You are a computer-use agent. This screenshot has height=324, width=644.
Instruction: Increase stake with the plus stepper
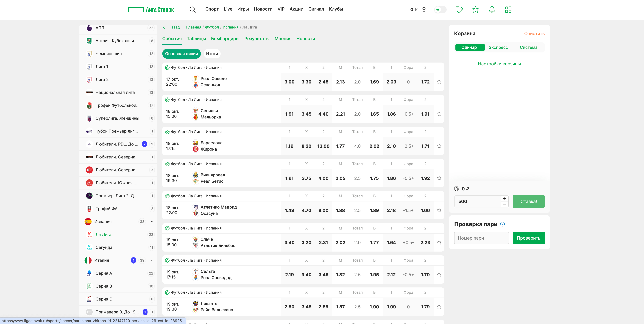click(505, 199)
